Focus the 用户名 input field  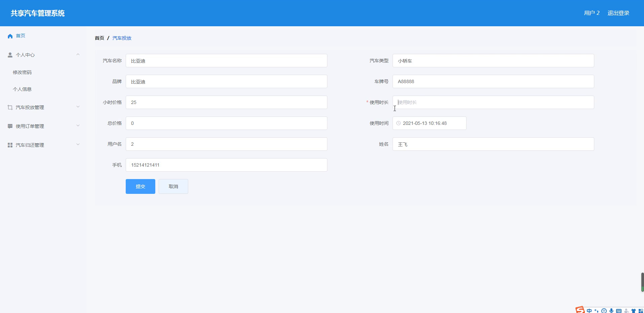click(227, 144)
